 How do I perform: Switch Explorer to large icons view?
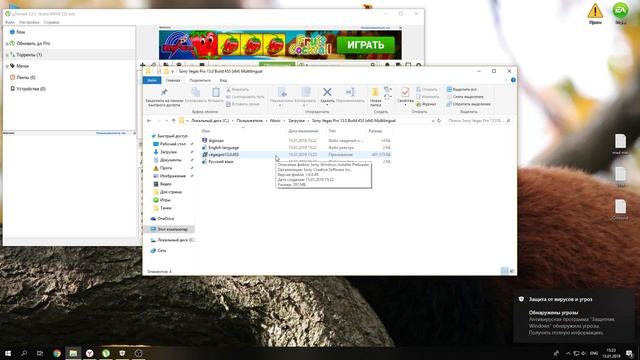tap(512, 271)
